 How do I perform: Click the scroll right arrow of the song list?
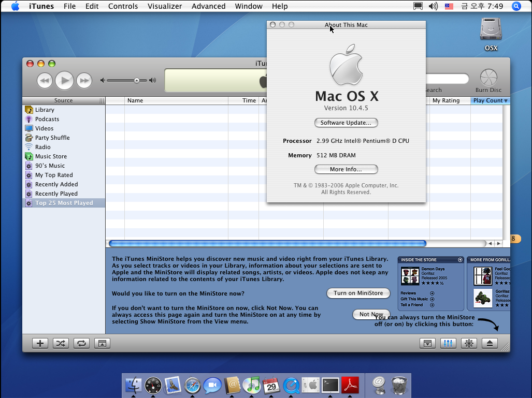(498, 243)
